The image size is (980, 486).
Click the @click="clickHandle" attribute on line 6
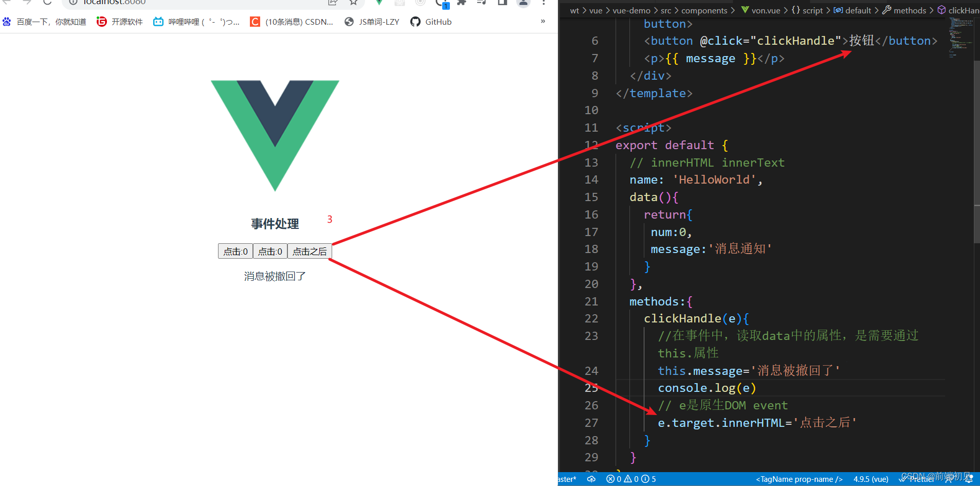770,41
